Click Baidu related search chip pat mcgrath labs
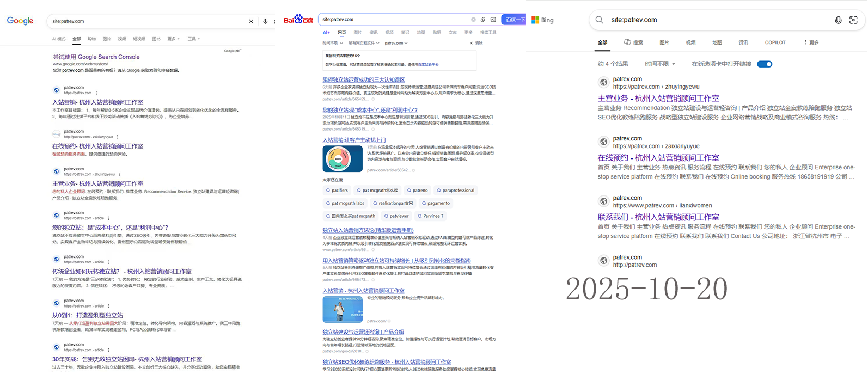Viewport: 868px width, 374px height. (345, 204)
